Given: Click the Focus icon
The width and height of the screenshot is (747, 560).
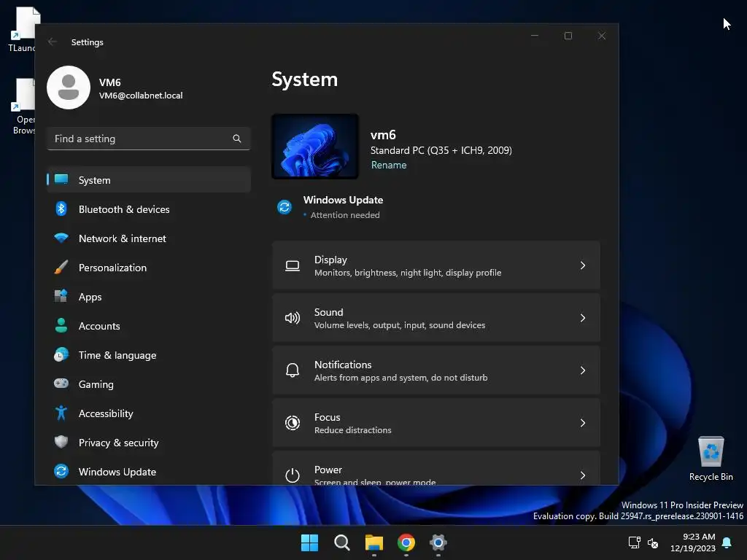Looking at the screenshot, I should pos(292,423).
